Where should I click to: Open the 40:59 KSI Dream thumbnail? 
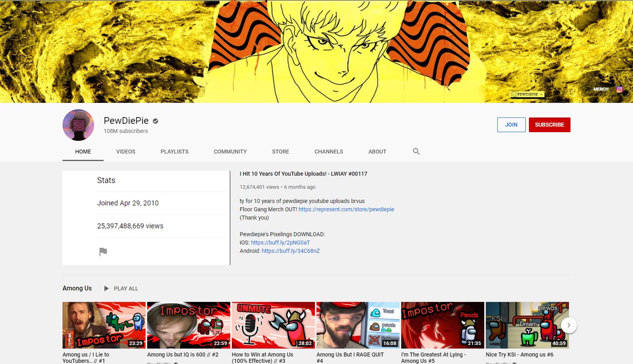[527, 325]
